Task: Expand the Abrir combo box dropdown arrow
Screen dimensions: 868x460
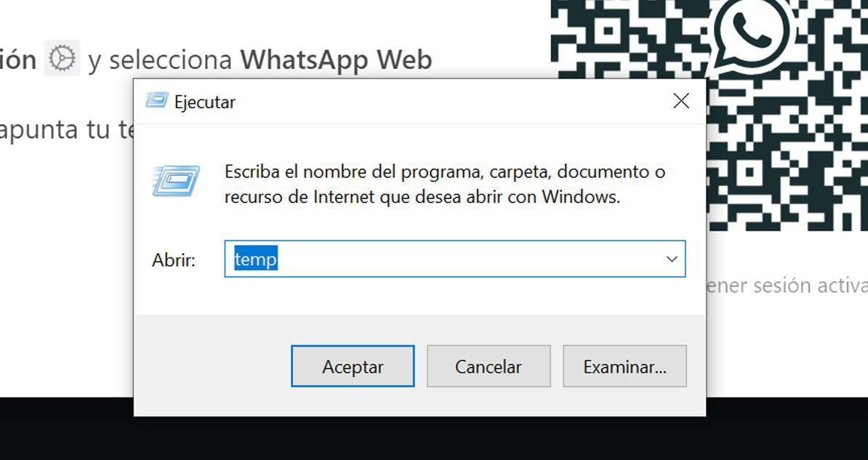Action: click(672, 259)
